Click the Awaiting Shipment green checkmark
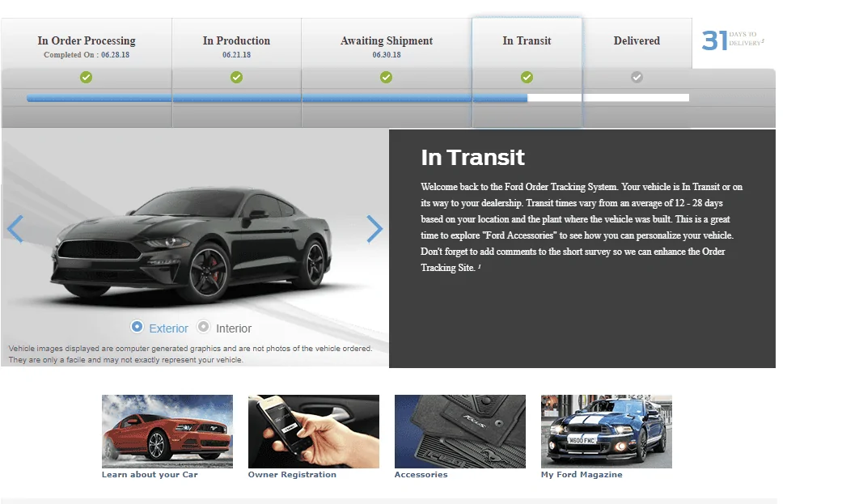842x504 pixels. click(x=386, y=78)
